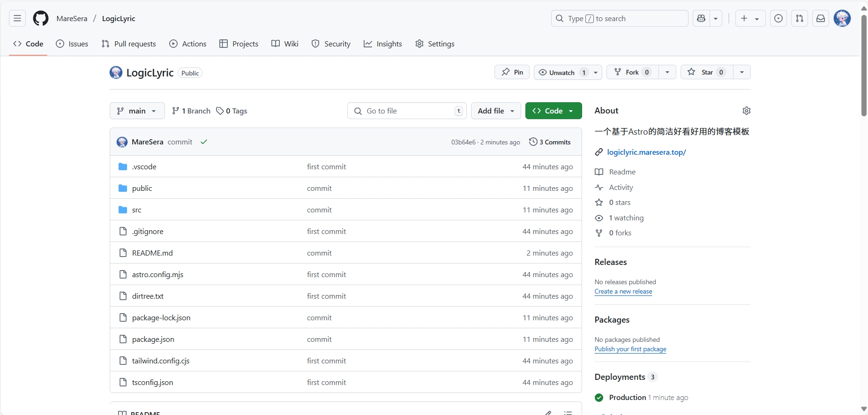Click commit hash 03b64e6
The height and width of the screenshot is (415, 868).
point(464,142)
